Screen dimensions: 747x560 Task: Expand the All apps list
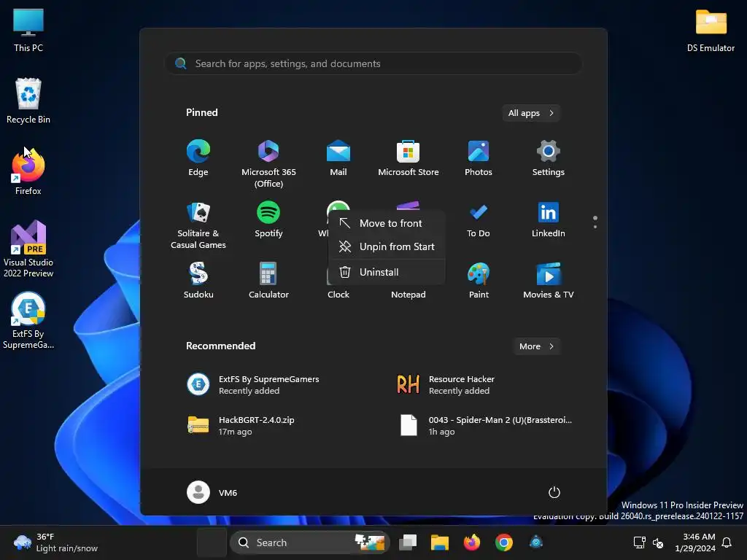[531, 113]
